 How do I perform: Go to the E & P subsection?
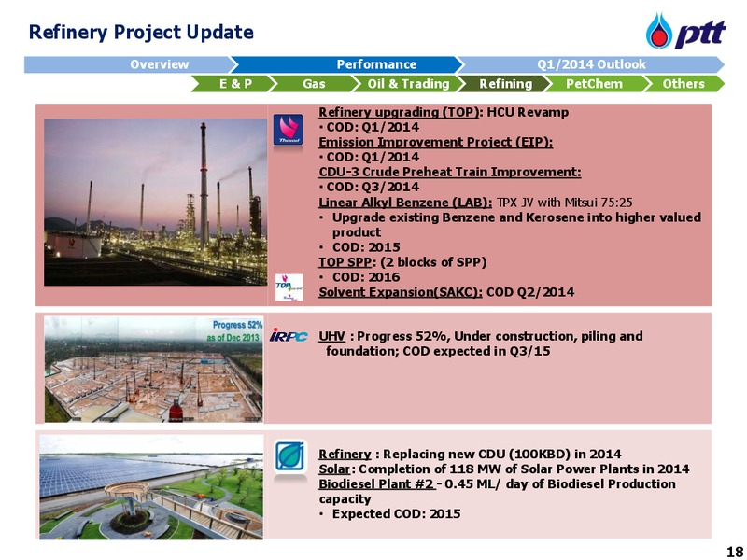coord(235,84)
